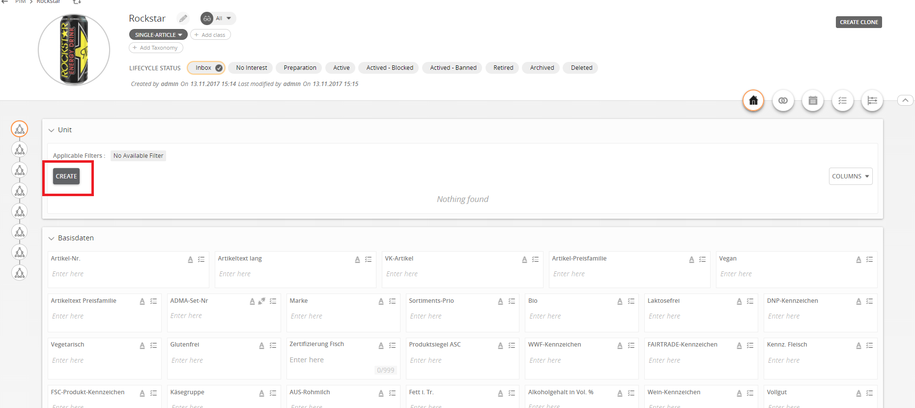Click the list icon on Produktsiegel ASC field
The width and height of the screenshot is (915, 408).
pos(512,345)
